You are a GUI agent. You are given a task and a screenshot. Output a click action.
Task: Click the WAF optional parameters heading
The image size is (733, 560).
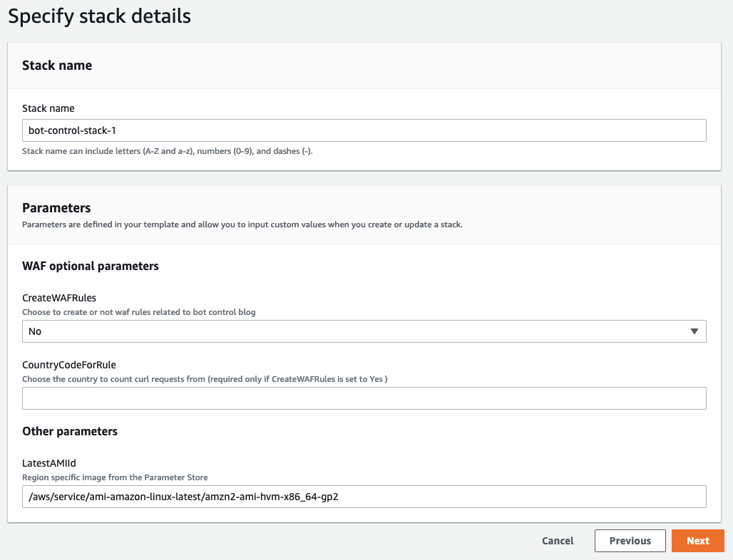pyautogui.click(x=91, y=266)
